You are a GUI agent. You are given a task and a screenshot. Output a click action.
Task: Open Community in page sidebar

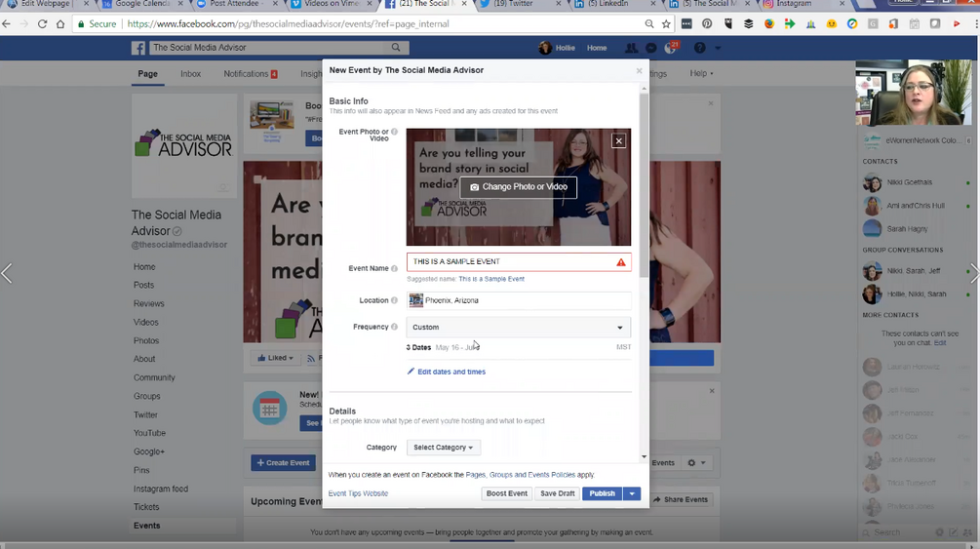pyautogui.click(x=154, y=377)
